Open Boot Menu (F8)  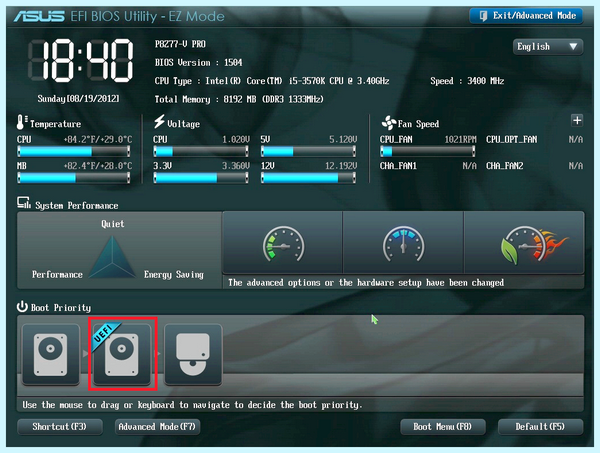[x=443, y=427]
